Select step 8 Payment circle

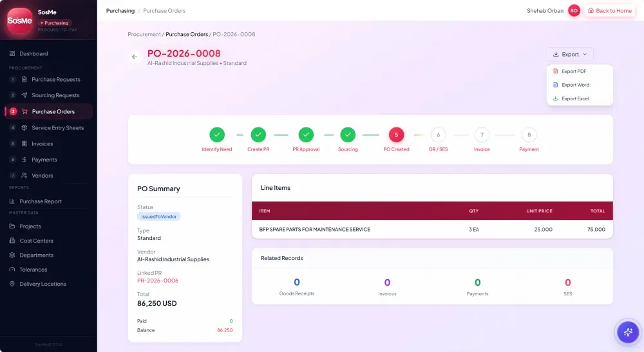[x=529, y=134]
